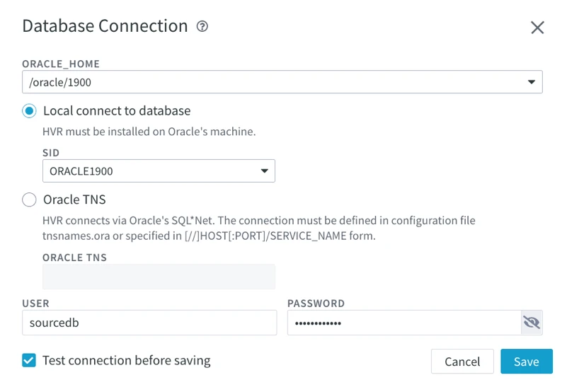Click the USER field containing sourcedb
579x392 pixels.
click(x=149, y=323)
